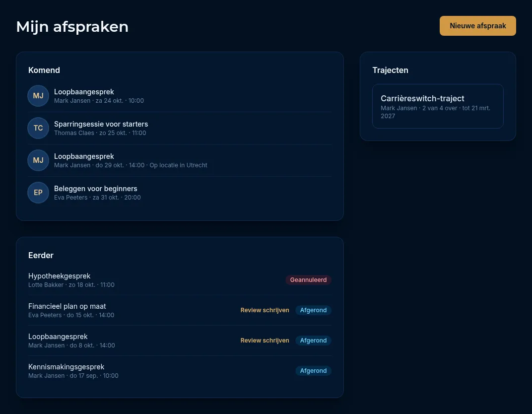532x414 pixels.
Task: Select the Eva Peeters do 15 okt. 14:00 details
Action: pos(71,315)
